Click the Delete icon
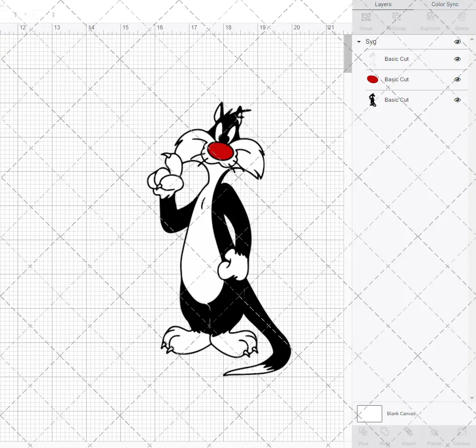The width and height of the screenshot is (476, 448). [461, 17]
